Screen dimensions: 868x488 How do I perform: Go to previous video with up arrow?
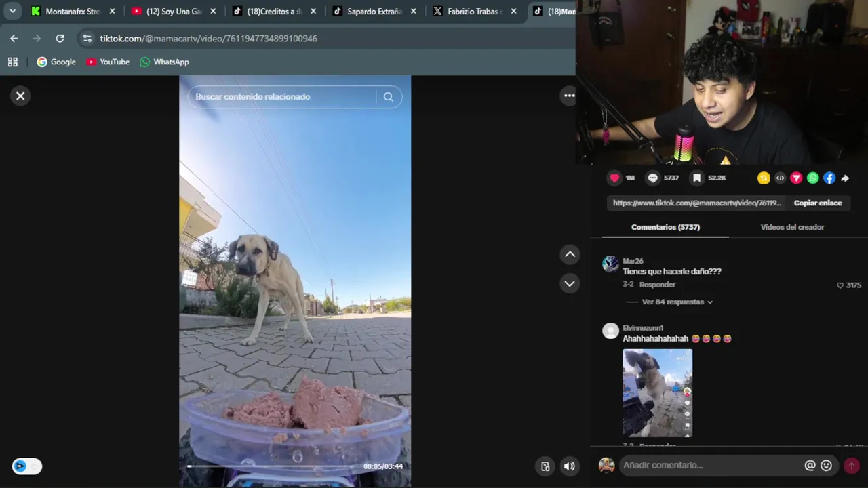pos(570,254)
